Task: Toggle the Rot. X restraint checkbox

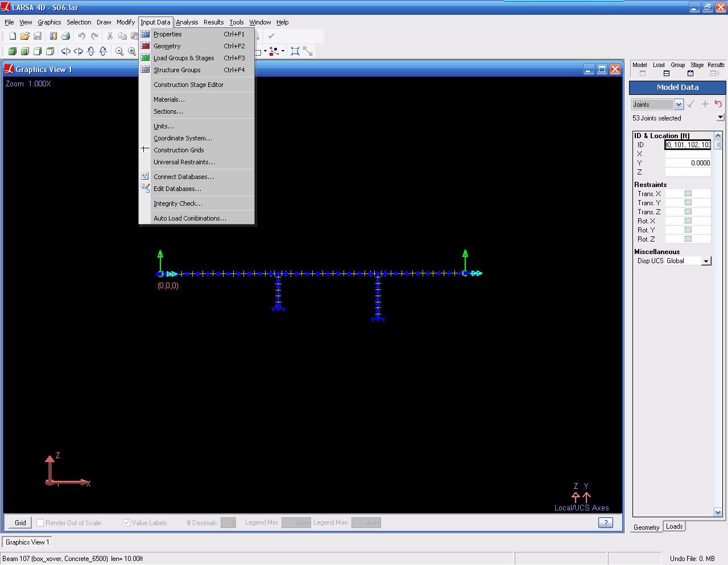Action: click(x=688, y=221)
